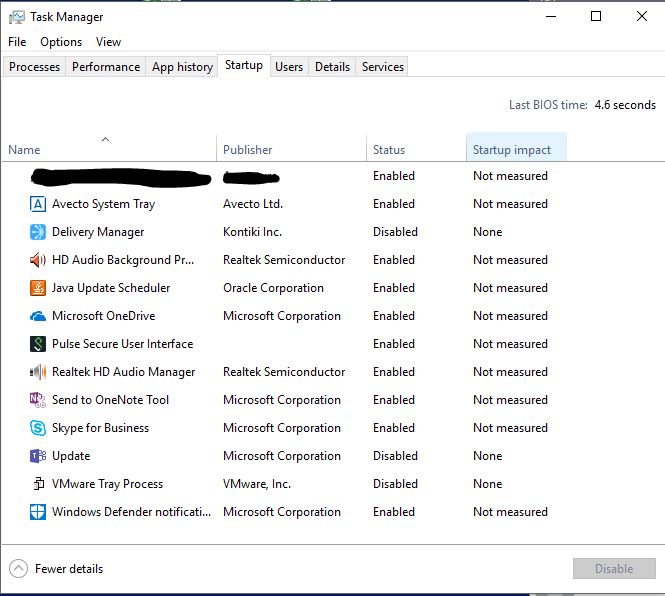Switch to the Services tab

tap(383, 67)
